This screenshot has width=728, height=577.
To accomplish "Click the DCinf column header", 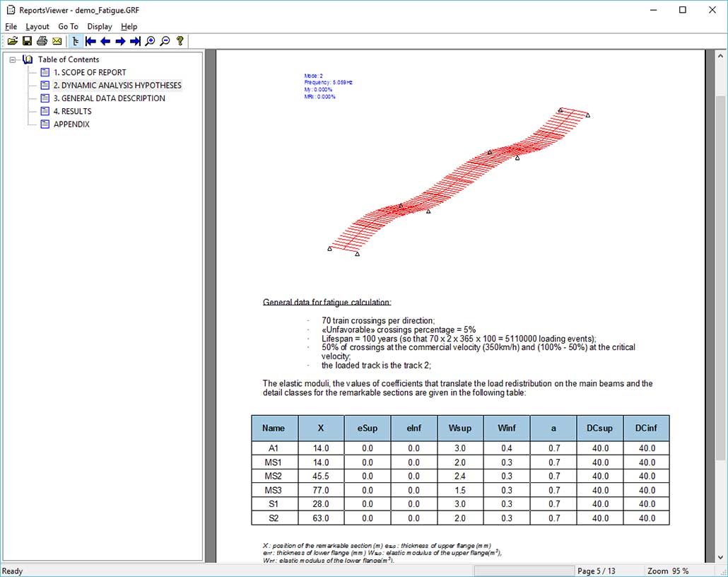I will [x=646, y=428].
